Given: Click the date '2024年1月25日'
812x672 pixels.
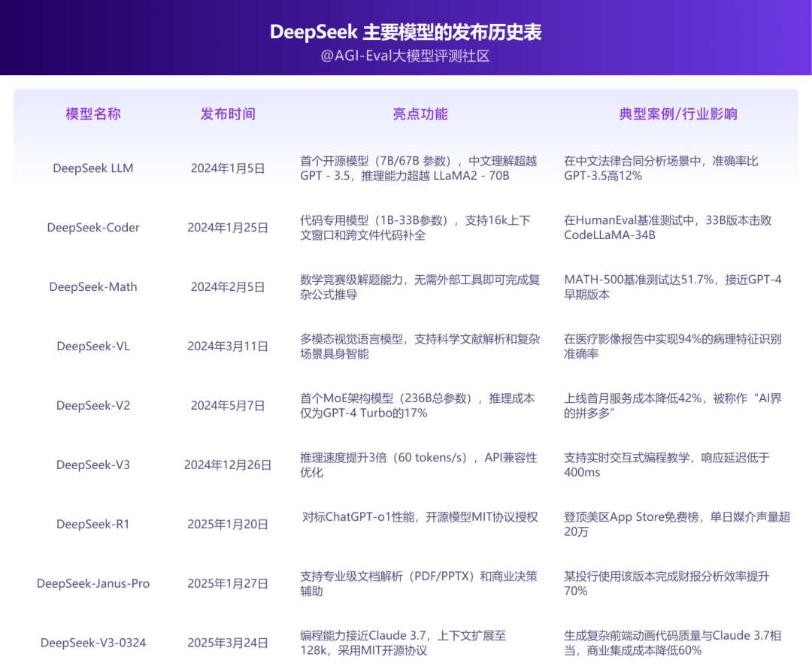Looking at the screenshot, I should [x=228, y=228].
